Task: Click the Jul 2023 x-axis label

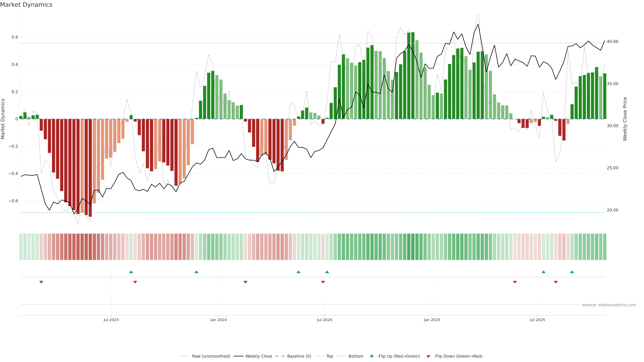Action: (111, 320)
